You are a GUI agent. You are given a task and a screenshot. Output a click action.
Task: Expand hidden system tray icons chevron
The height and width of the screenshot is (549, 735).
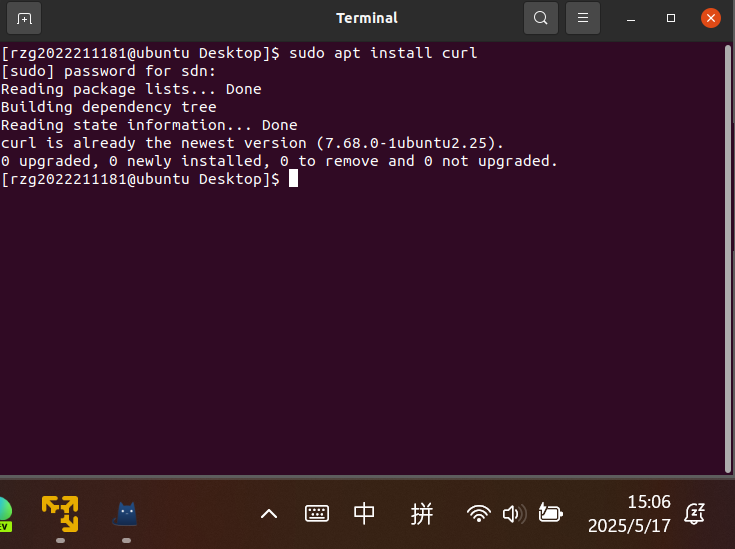[269, 514]
